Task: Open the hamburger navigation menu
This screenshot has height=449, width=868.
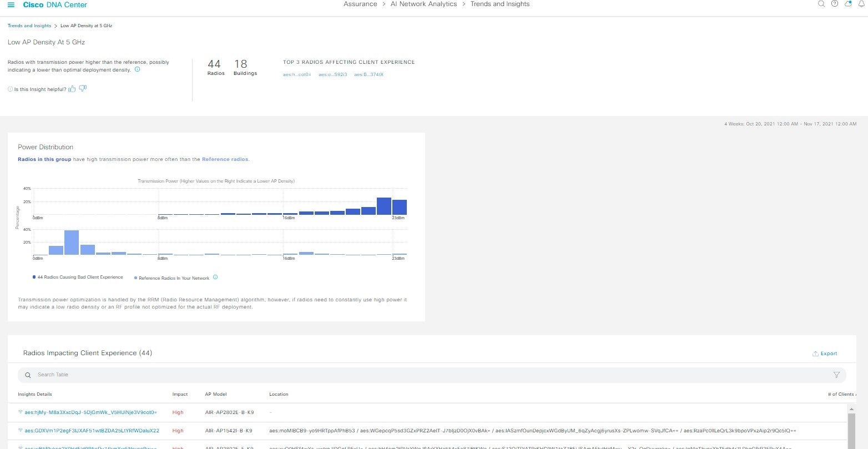Action: (11, 5)
